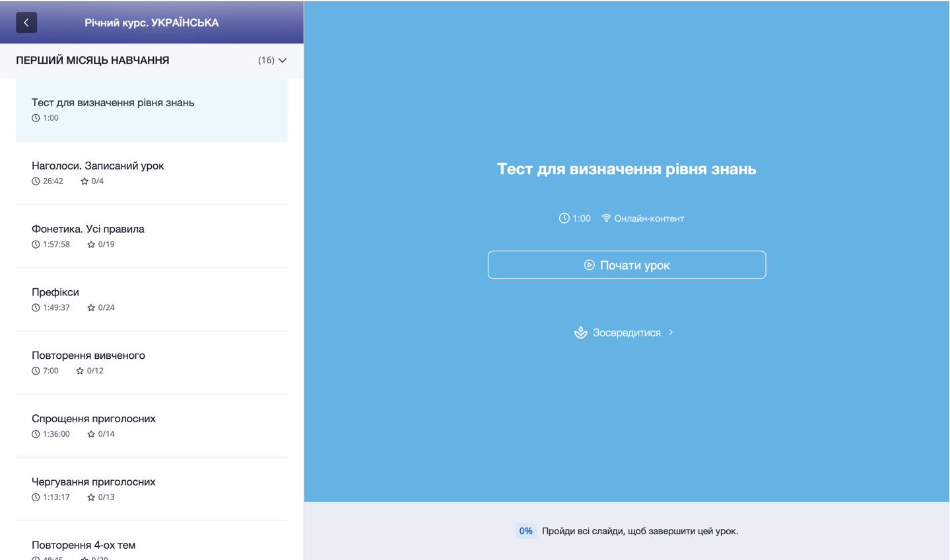Click the clock icon for Префікси 1:49:37

point(36,308)
